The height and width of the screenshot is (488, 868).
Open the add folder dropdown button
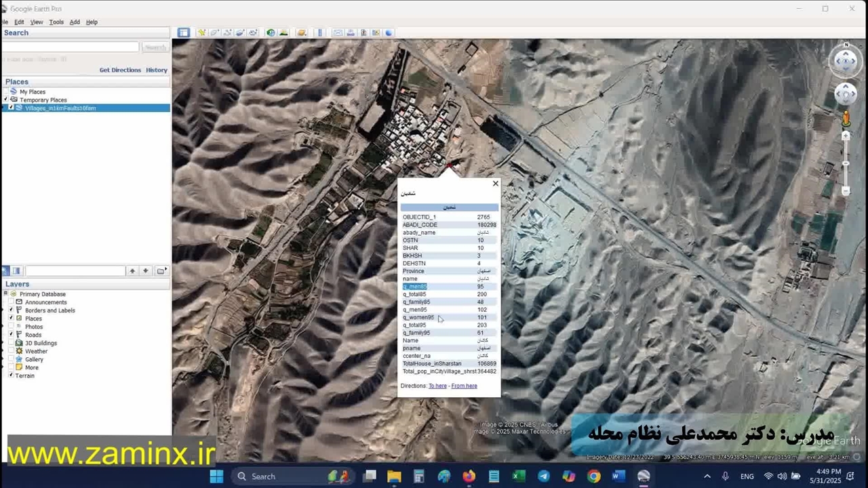click(x=161, y=271)
